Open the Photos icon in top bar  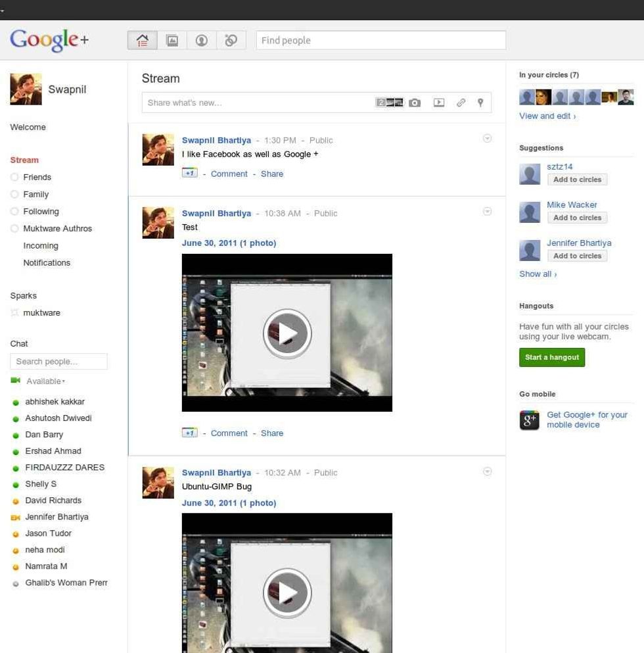coord(172,41)
